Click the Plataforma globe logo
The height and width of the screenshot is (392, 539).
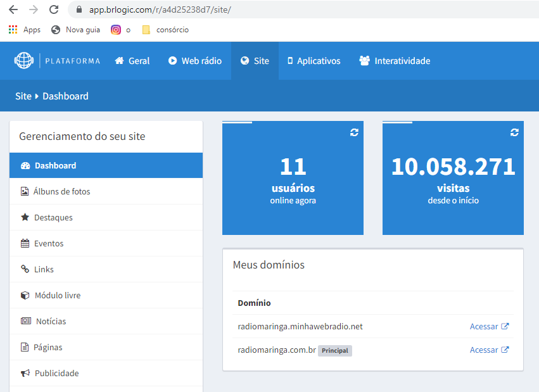click(x=23, y=60)
